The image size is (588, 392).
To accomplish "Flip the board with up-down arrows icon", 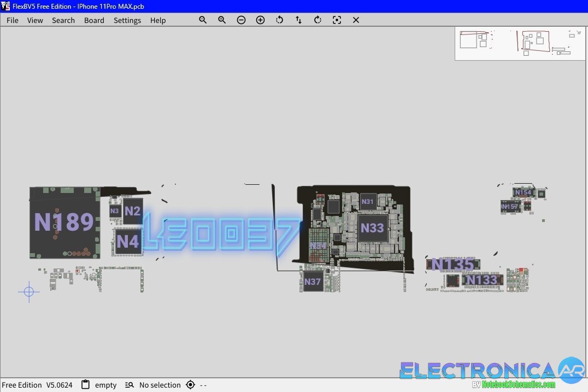I will (x=298, y=20).
